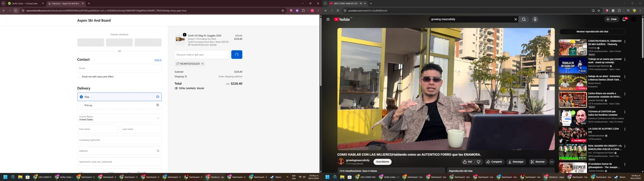The width and height of the screenshot is (644, 181).
Task: Click the Discount code or gift card field
Action: tap(202, 54)
